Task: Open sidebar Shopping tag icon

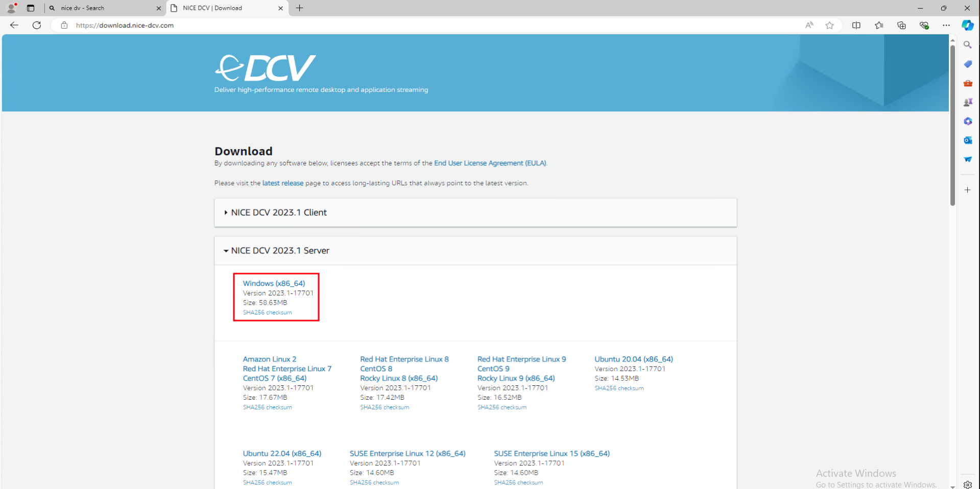Action: point(968,64)
